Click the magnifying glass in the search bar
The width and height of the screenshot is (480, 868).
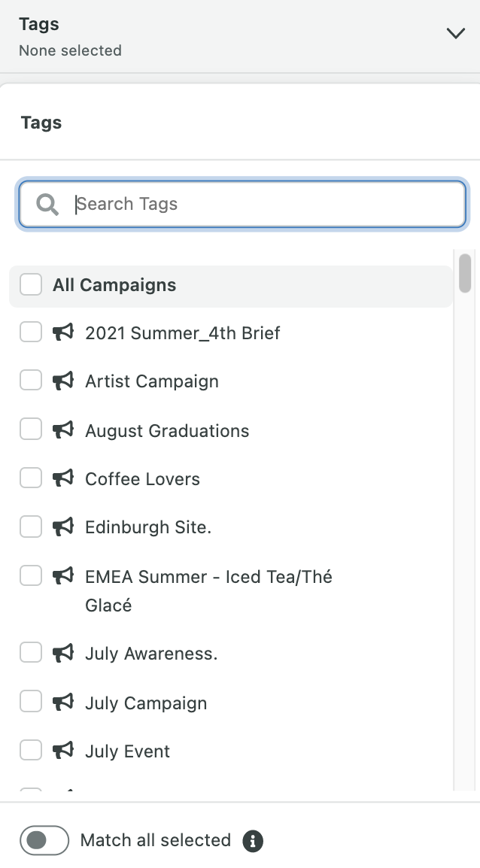[x=47, y=204]
